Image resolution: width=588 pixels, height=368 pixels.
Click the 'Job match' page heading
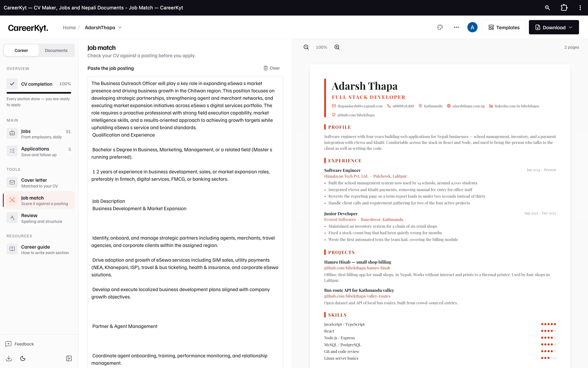pyautogui.click(x=101, y=48)
